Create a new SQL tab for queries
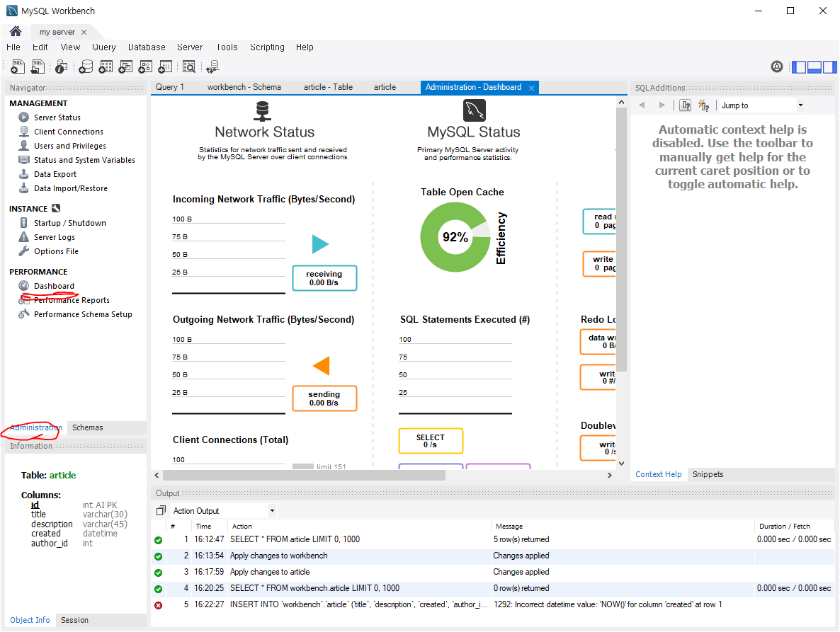Image resolution: width=840 pixels, height=632 pixels. (x=18, y=67)
